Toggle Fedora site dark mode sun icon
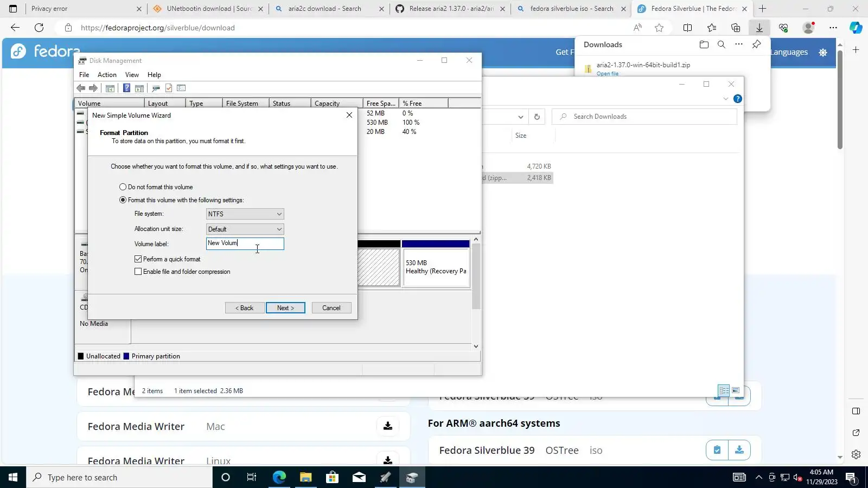Image resolution: width=868 pixels, height=488 pixels. tap(823, 52)
